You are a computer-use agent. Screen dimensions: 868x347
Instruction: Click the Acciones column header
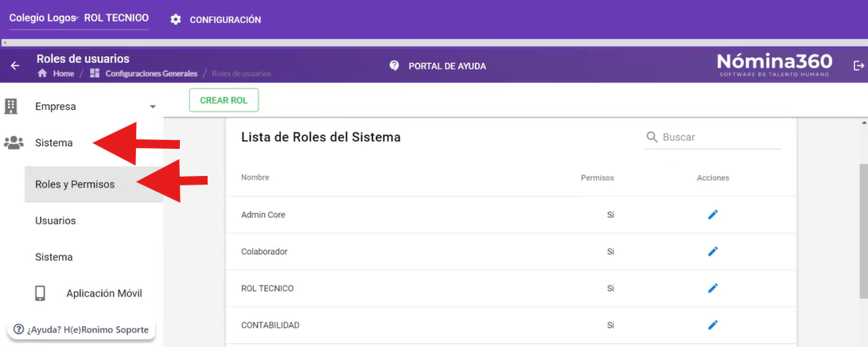pyautogui.click(x=713, y=178)
